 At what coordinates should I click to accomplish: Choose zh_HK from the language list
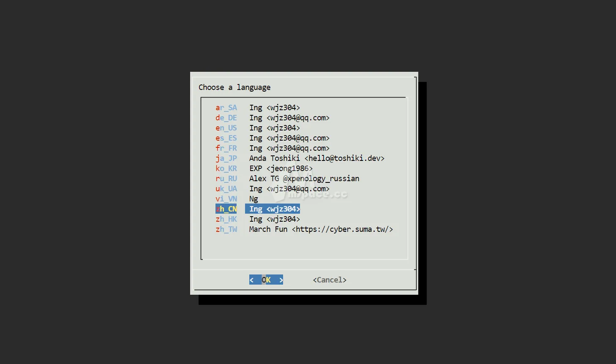[226, 219]
